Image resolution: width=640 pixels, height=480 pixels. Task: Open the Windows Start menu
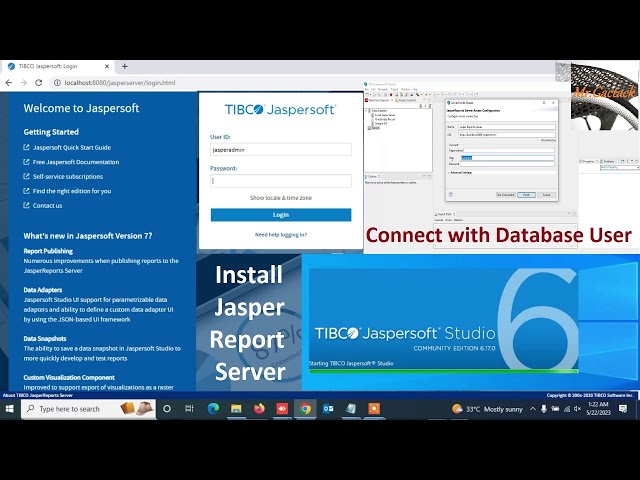10,409
